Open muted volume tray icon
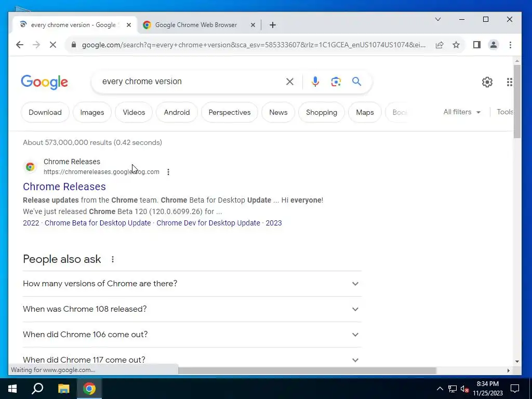The image size is (532, 399). pos(464,389)
